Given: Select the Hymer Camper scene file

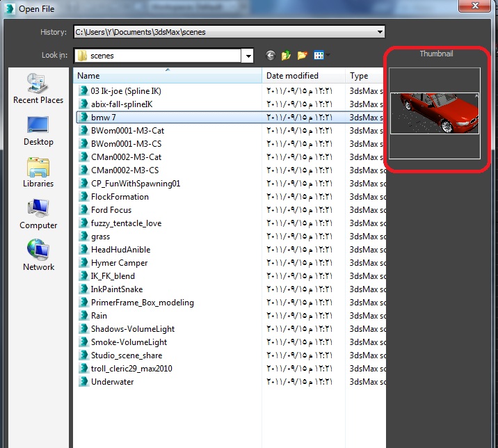Looking at the screenshot, I should point(119,263).
